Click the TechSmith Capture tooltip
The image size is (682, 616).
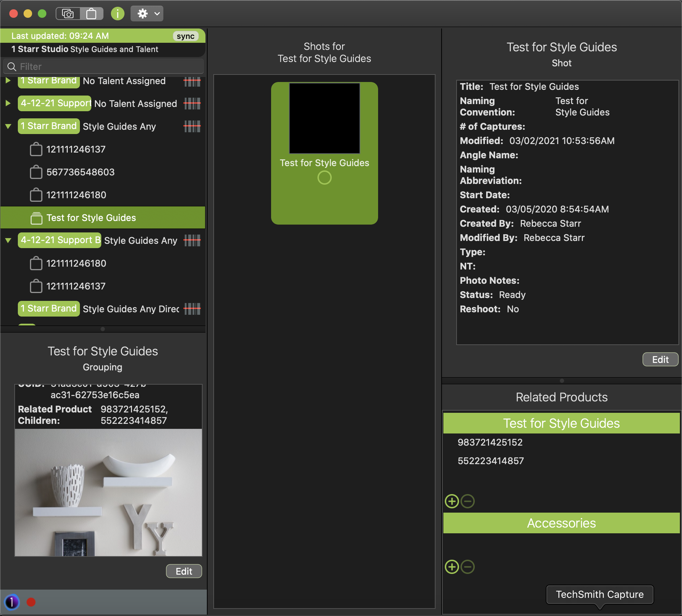pos(600,594)
